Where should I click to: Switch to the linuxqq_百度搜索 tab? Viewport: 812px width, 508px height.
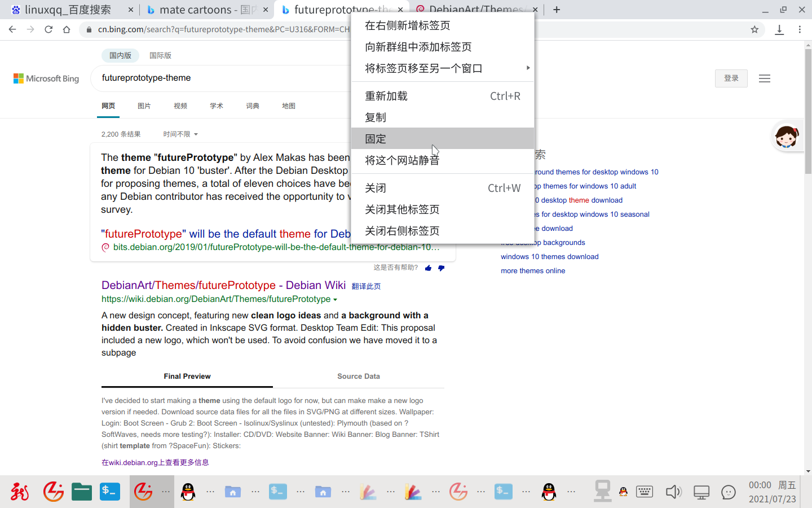click(x=68, y=10)
